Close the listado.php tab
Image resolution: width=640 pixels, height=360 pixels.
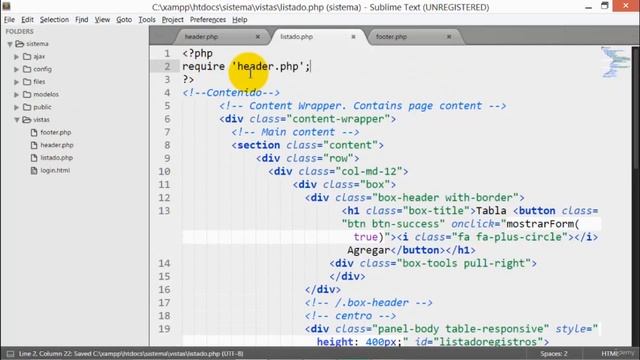point(353,37)
